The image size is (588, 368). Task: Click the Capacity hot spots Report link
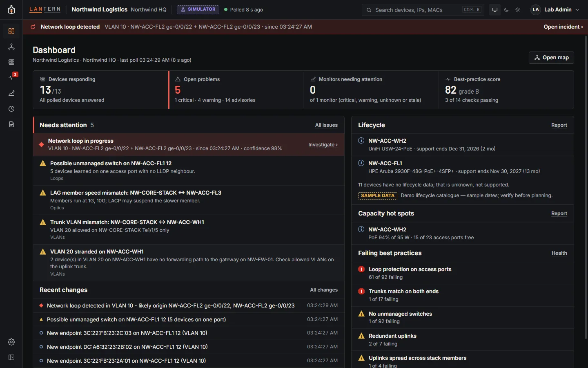[559, 213]
